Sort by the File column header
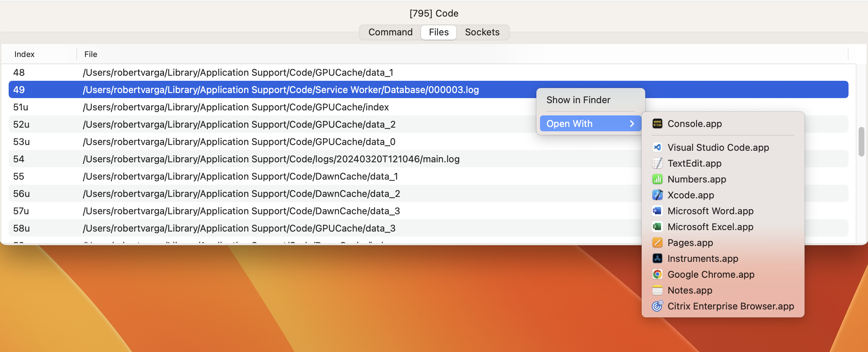The image size is (868, 352). click(90, 54)
